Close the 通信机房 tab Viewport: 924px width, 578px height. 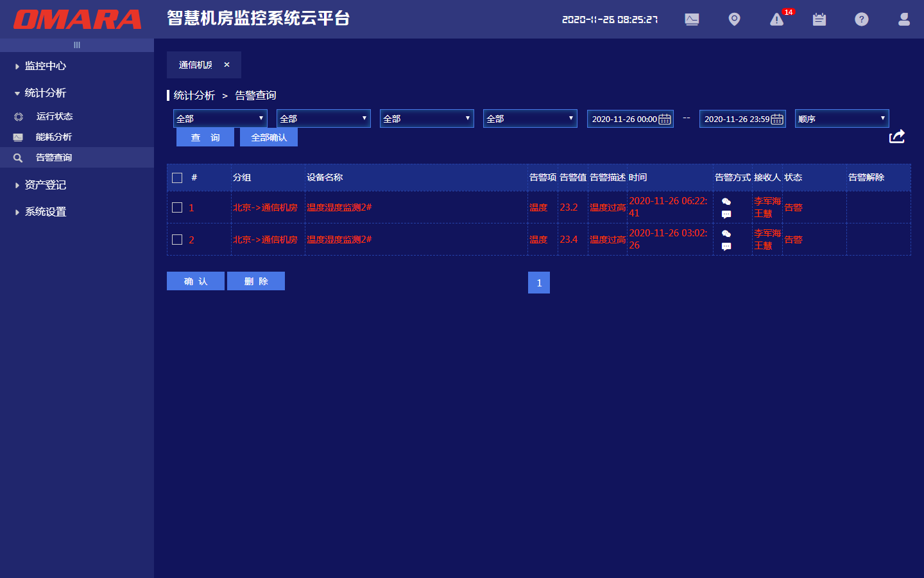(x=227, y=65)
